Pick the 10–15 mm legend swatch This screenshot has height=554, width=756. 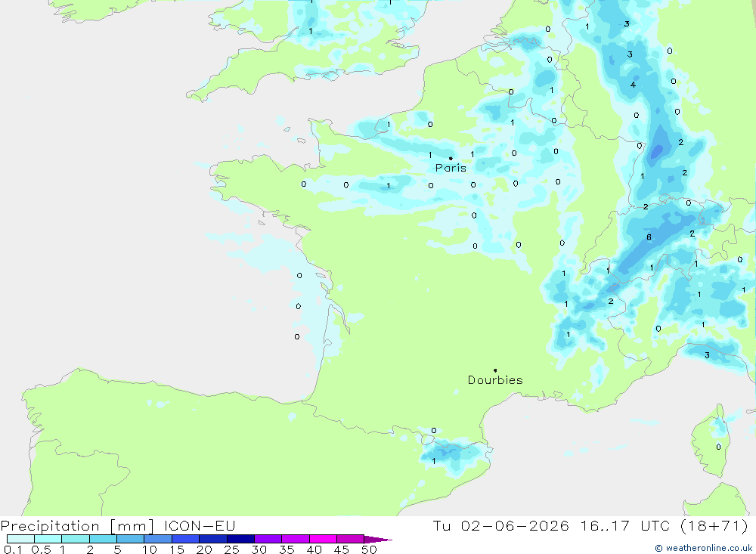click(158, 539)
